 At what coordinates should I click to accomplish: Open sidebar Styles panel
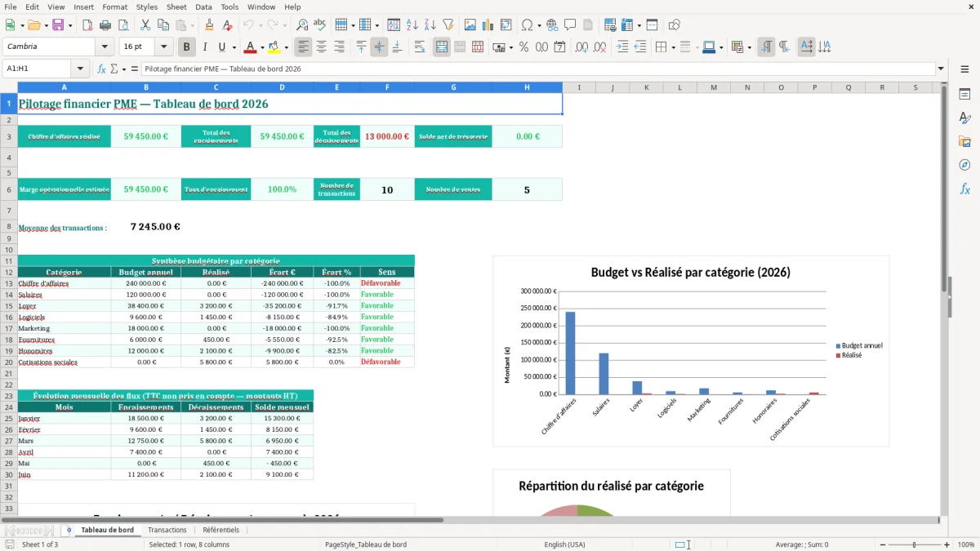964,118
